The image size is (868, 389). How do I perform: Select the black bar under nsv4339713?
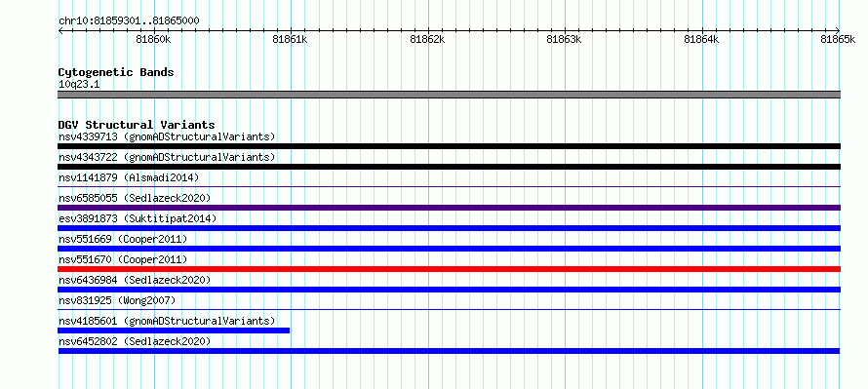449,146
